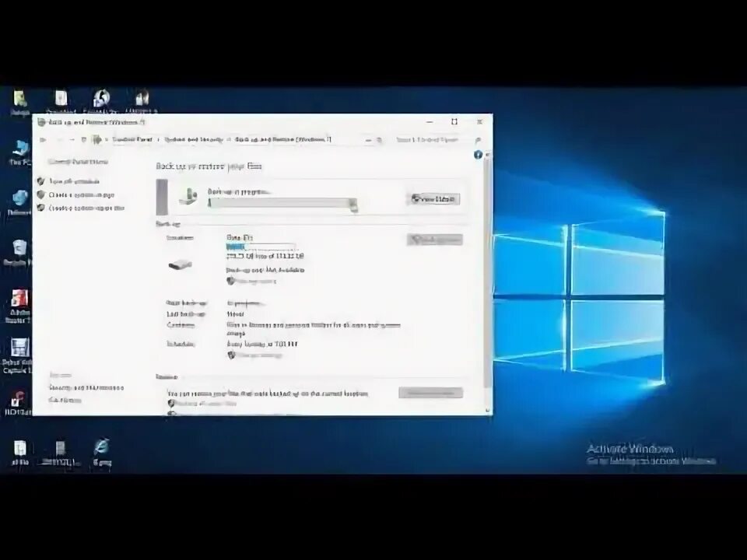Click the search magnifier icon
This screenshot has width=747, height=560.
[478, 140]
